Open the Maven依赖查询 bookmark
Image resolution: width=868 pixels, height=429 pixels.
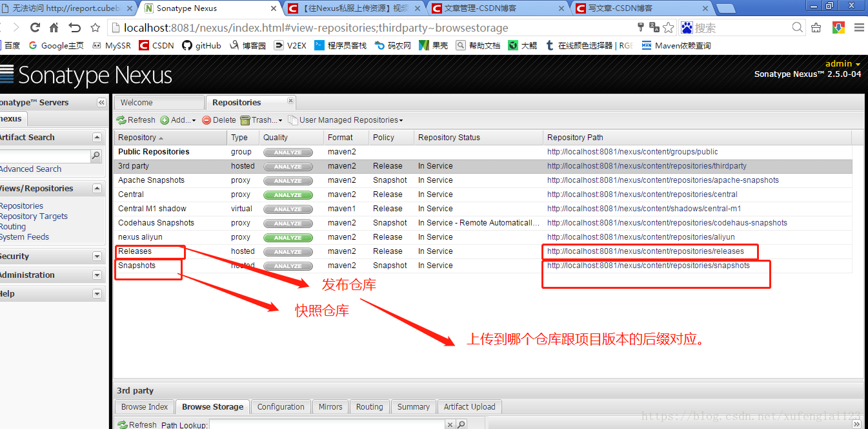pos(676,46)
